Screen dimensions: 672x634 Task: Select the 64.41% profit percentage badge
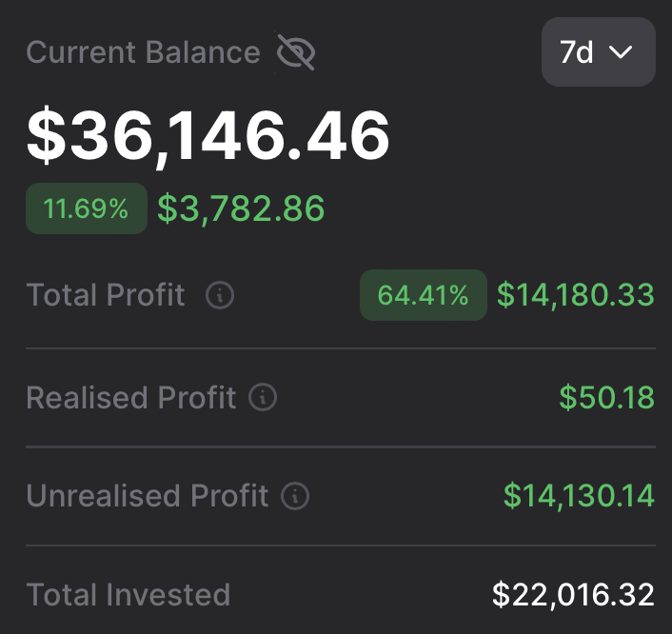coord(423,296)
